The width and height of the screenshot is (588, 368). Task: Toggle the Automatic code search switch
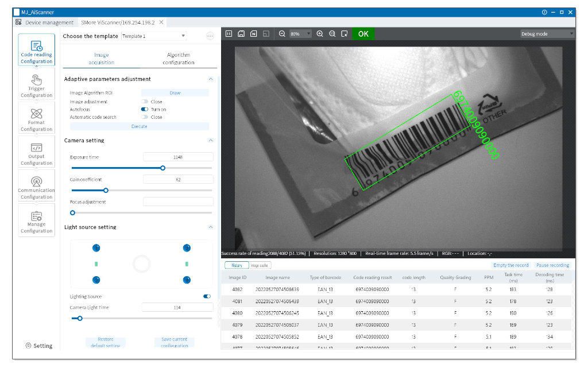point(144,117)
